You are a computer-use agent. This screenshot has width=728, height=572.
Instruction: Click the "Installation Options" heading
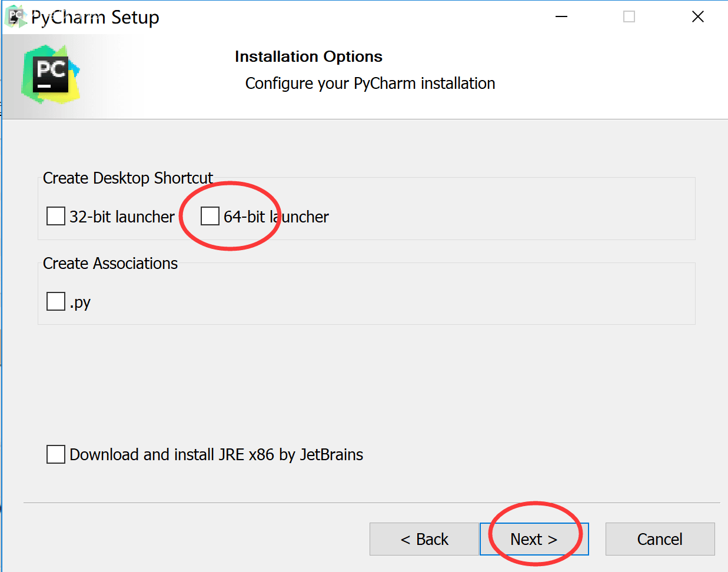(x=308, y=56)
